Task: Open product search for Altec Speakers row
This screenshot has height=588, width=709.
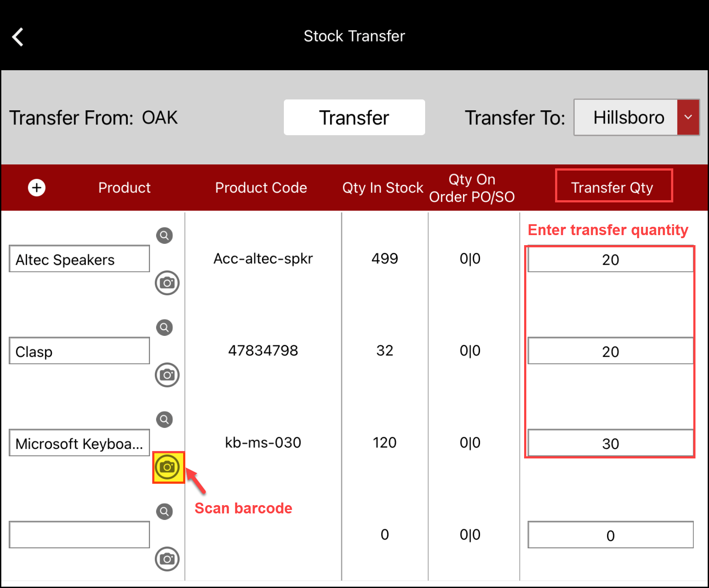Action: 164,236
